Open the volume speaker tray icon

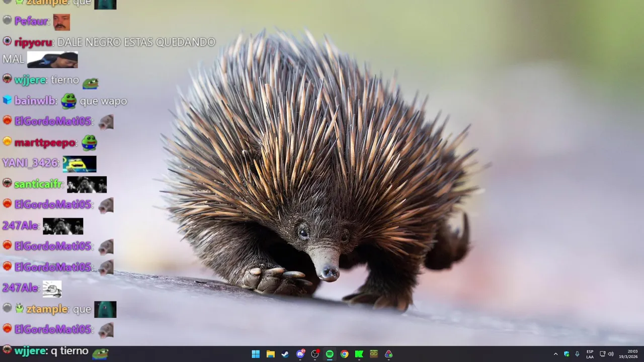611,354
